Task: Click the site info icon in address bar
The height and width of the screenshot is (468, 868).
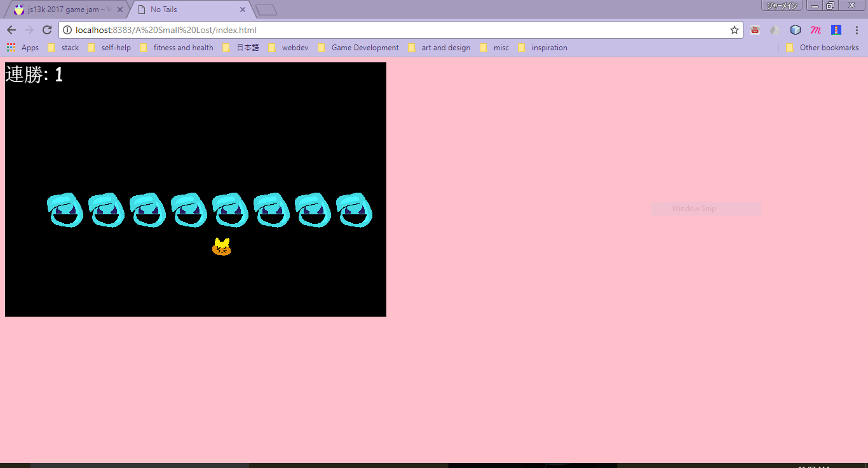Action: click(67, 30)
